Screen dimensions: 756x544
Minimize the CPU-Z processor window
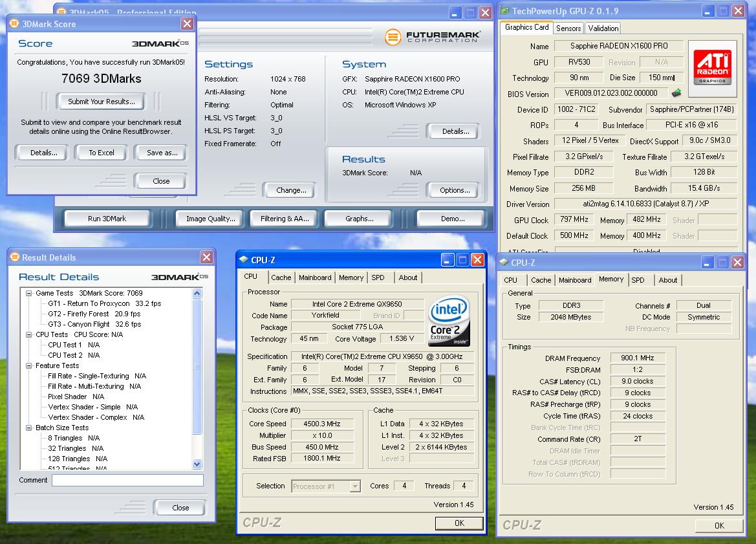(448, 260)
